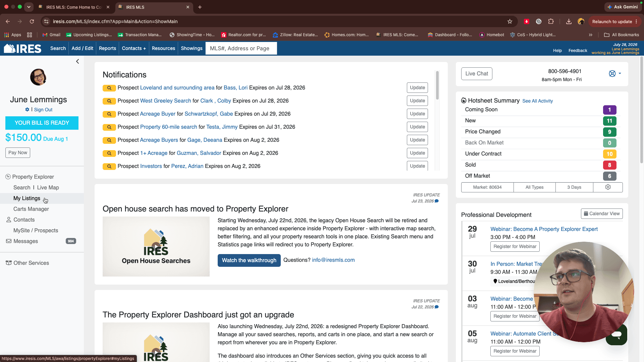Collapse the left sidebar with chevron arrow
The image size is (644, 362).
[77, 61]
